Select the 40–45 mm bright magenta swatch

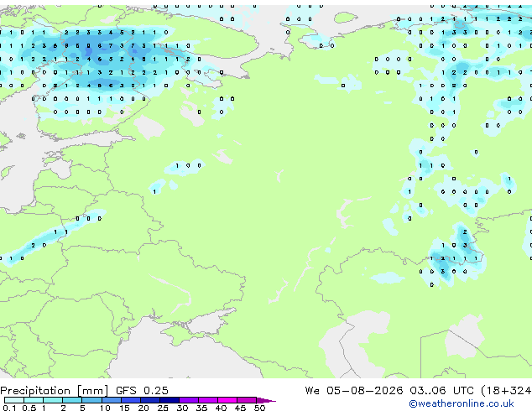coord(227,400)
